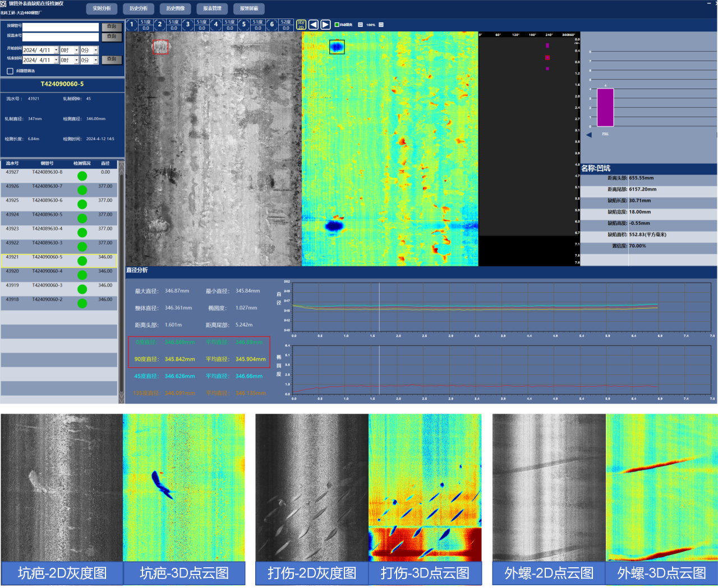The image size is (718, 588).
Task: Open the 报表管理 tab
Action: pyautogui.click(x=212, y=8)
